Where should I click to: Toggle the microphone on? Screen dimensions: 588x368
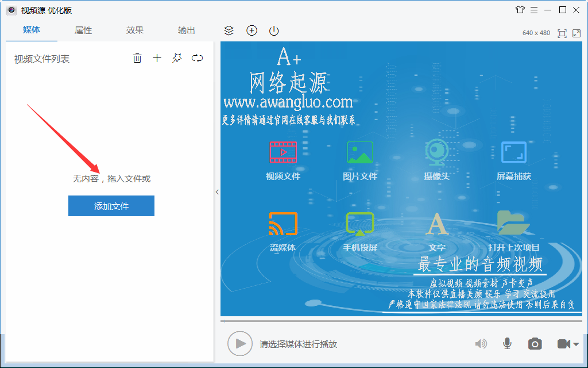[x=507, y=343]
